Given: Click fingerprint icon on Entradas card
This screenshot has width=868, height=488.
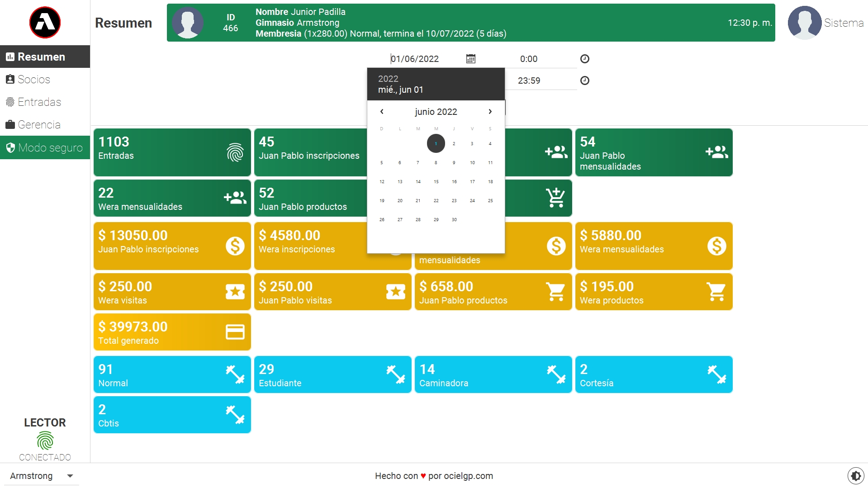Looking at the screenshot, I should point(235,152).
